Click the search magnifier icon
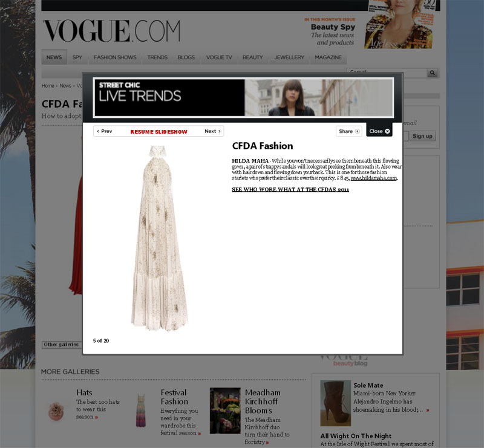This screenshot has width=484, height=448. pos(432,73)
